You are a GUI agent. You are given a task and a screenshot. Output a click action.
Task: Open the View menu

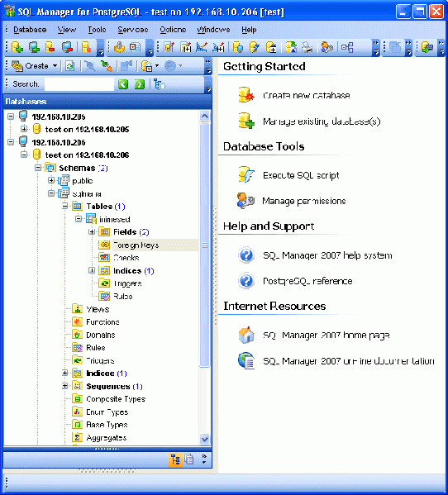(x=67, y=30)
